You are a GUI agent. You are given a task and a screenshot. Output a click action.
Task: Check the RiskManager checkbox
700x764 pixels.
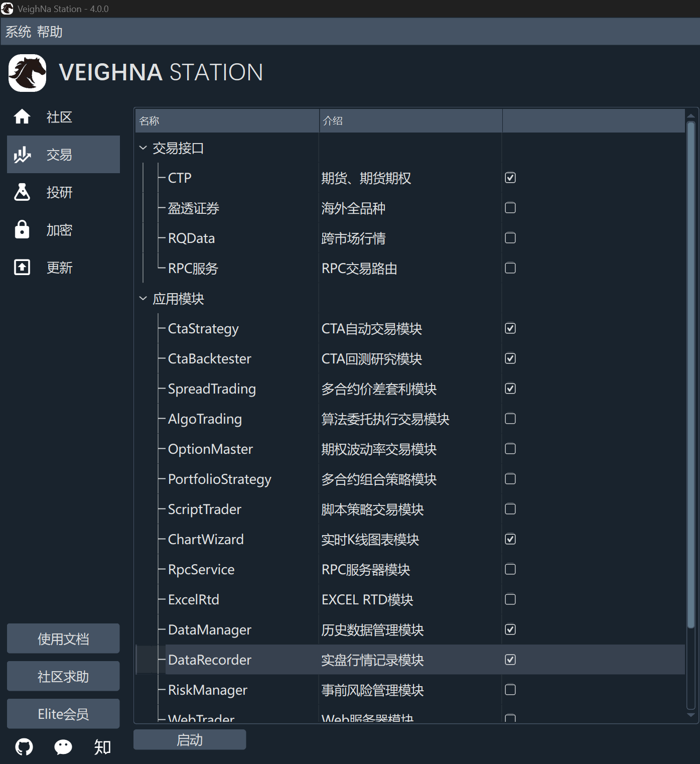510,690
